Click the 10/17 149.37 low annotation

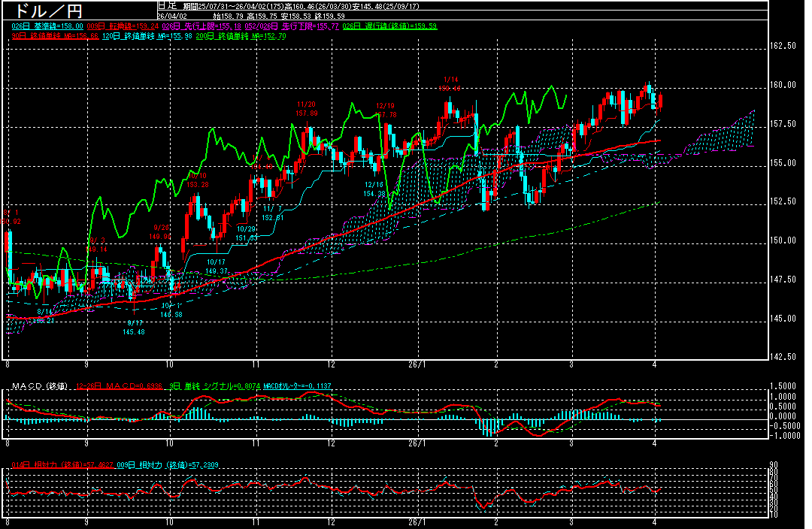(x=217, y=266)
